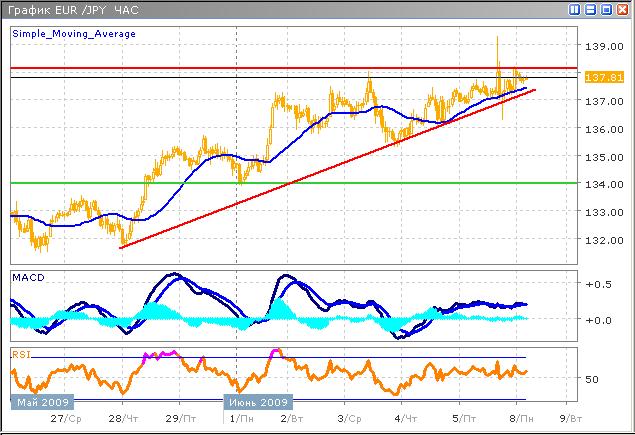This screenshot has width=635, height=435.
Task: Click the 50 level on RSI scale
Action: (592, 379)
